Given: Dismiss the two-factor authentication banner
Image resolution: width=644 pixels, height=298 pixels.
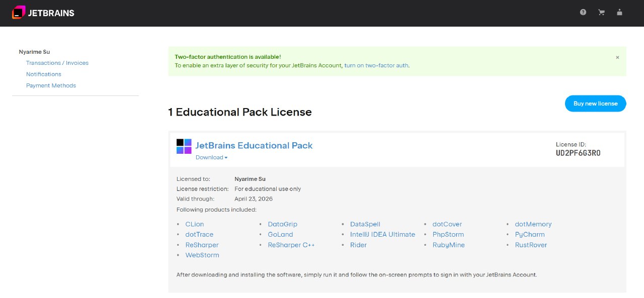Looking at the screenshot, I should 617,57.
